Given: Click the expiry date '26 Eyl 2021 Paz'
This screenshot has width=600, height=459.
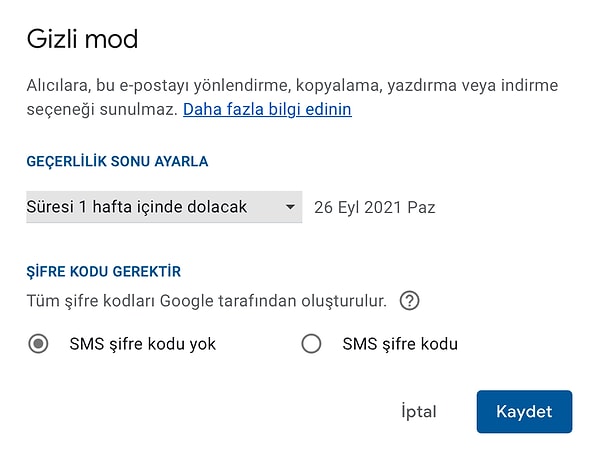Looking at the screenshot, I should pos(375,208).
